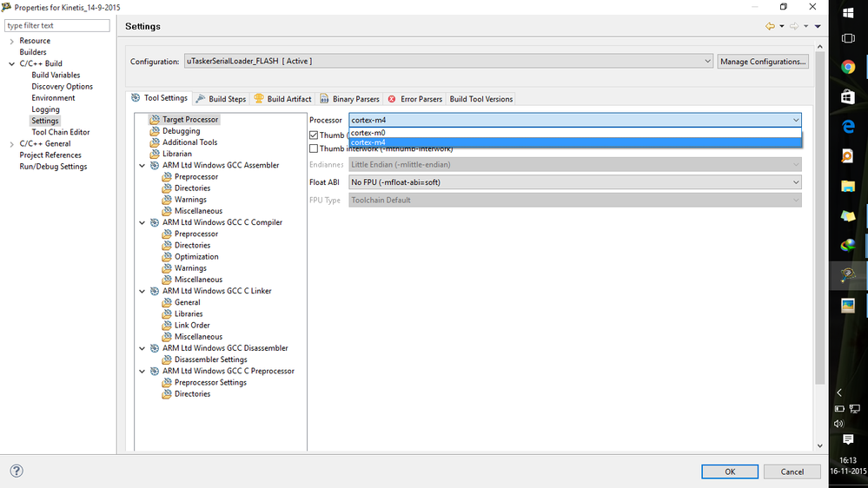Click the ARM Ltd Windows GCC C Compiler tool icon
This screenshot has height=488, width=868.
155,222
